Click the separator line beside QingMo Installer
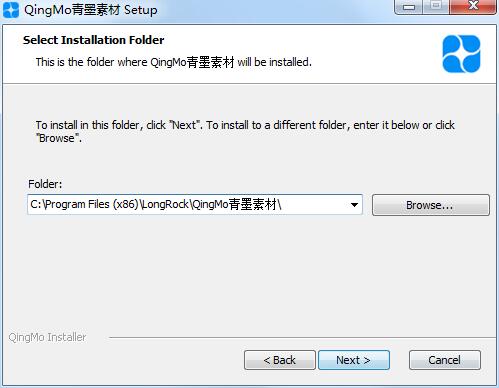 click(x=302, y=337)
